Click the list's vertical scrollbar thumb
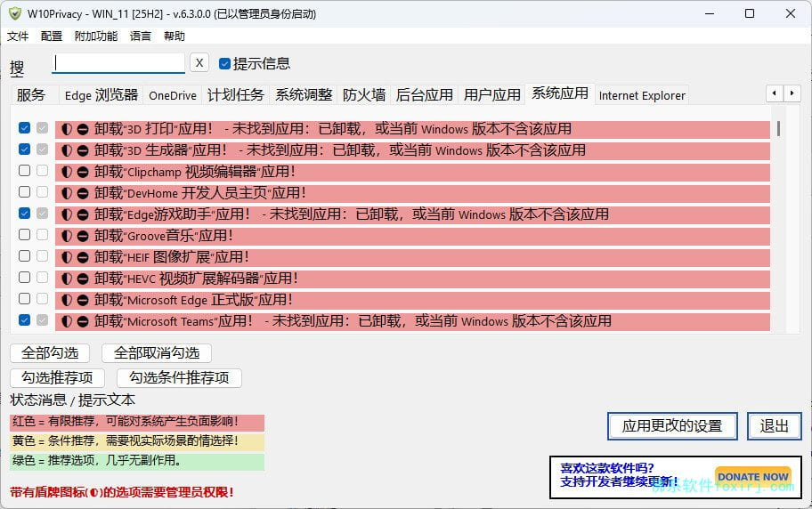 (x=778, y=128)
